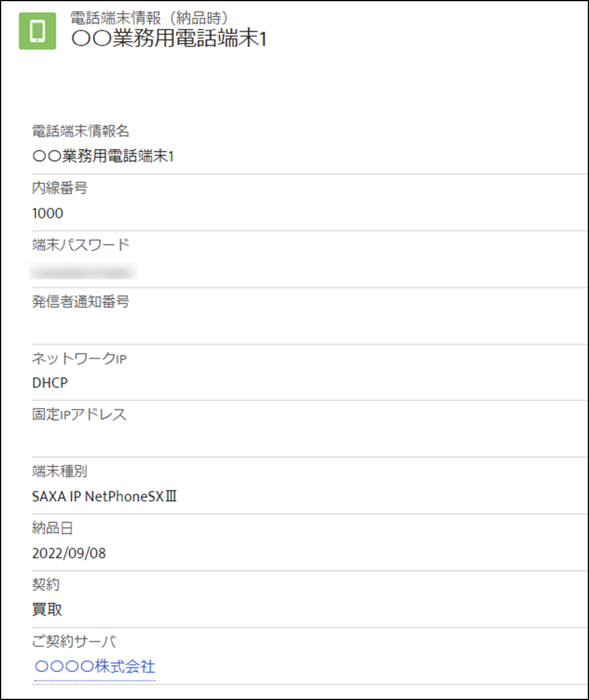Image resolution: width=589 pixels, height=700 pixels.
Task: Click the 契約 value 買取
Action: [x=47, y=609]
